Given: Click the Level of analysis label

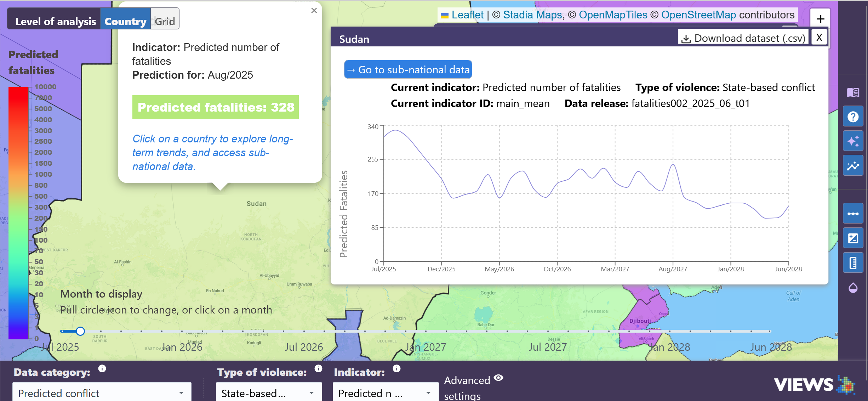Looking at the screenshot, I should pos(56,21).
